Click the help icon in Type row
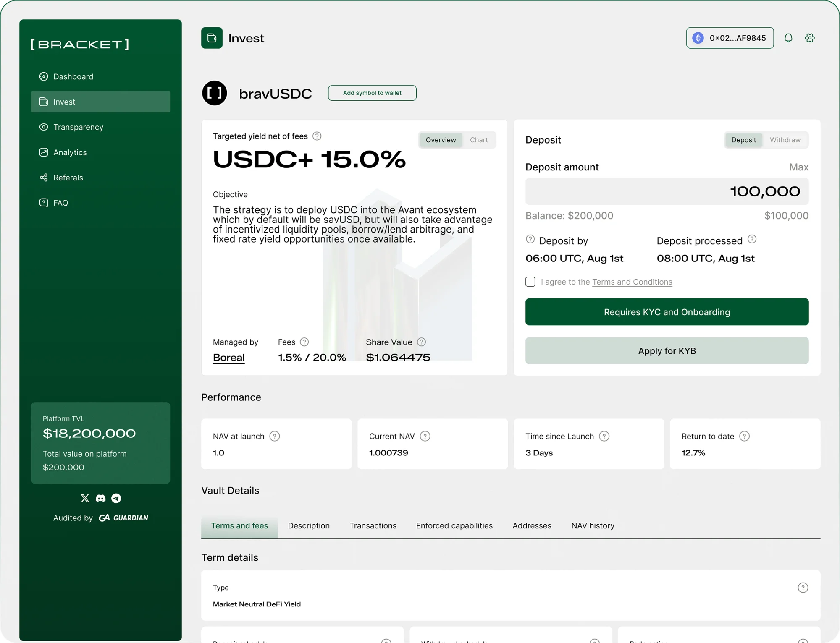Screen dimensions: 840x643 coord(803,588)
